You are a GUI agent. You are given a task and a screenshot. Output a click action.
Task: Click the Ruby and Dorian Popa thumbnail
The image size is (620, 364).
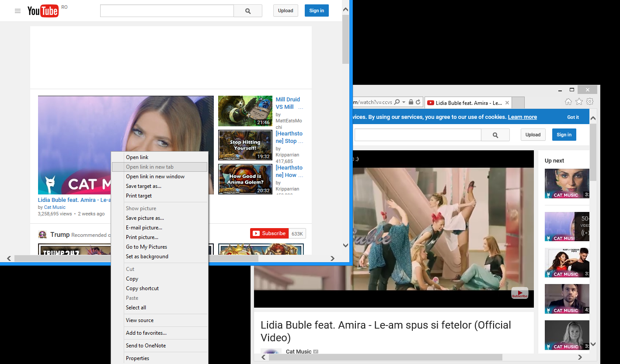click(x=567, y=263)
